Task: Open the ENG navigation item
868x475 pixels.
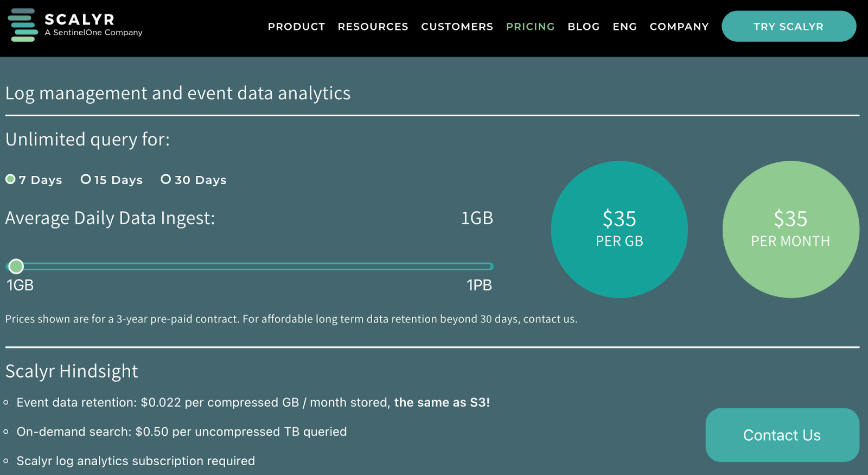Action: 624,27
